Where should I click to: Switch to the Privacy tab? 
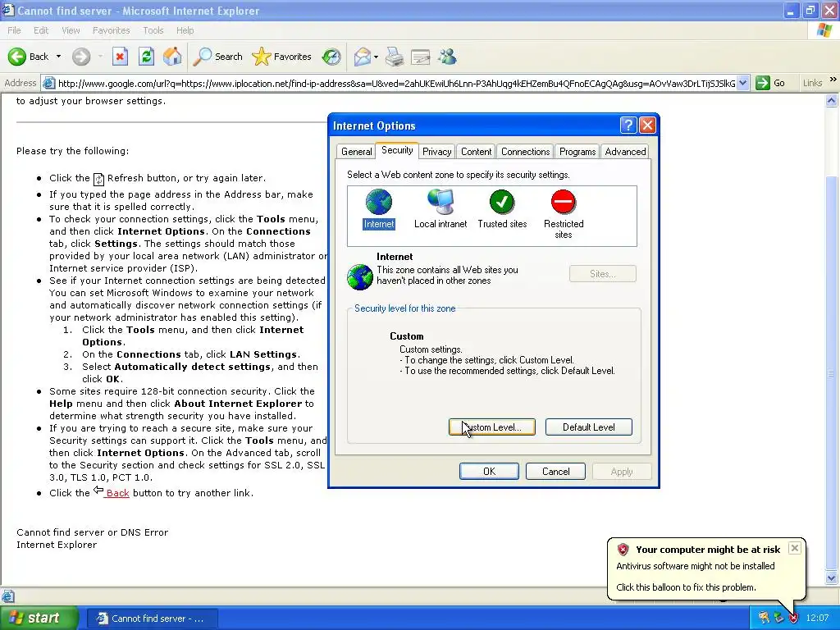436,152
